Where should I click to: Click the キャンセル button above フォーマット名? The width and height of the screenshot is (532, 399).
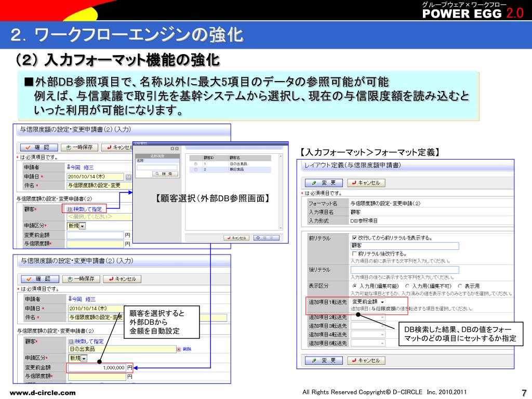pyautogui.click(x=366, y=183)
